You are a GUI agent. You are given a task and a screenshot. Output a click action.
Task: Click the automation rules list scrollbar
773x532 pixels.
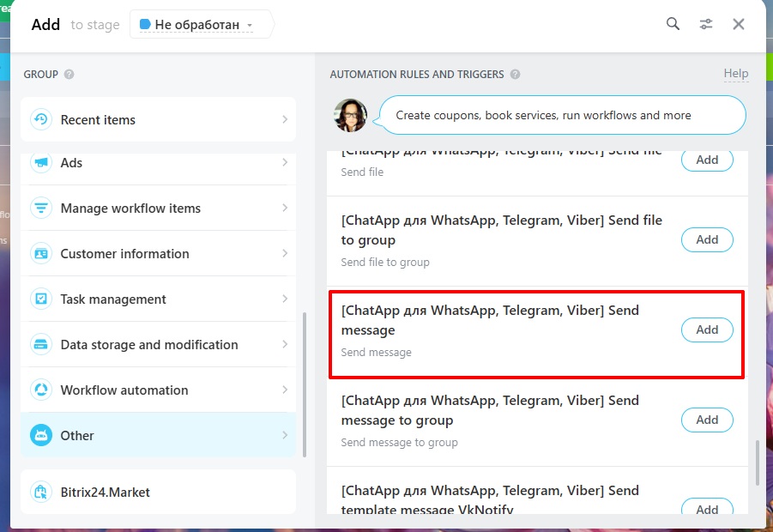756,463
